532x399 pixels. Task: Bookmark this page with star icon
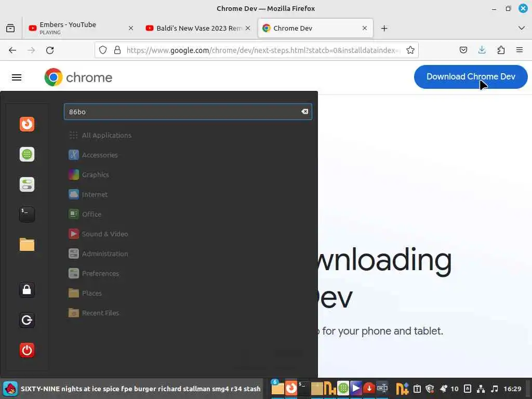click(x=410, y=50)
